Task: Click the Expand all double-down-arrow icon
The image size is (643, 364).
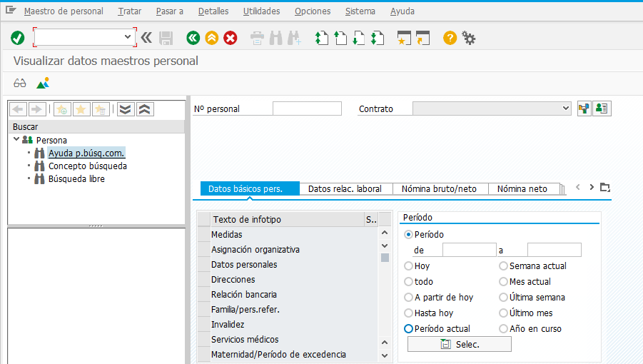Action: 126,109
